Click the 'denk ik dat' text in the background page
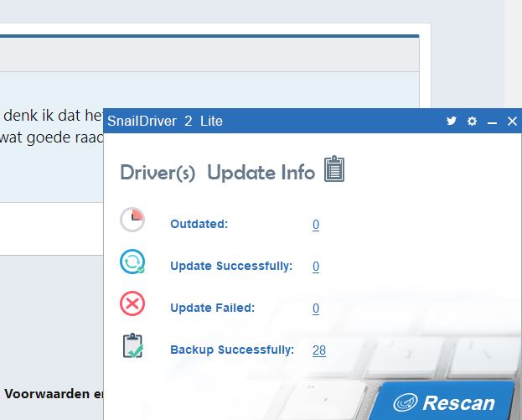522x420 pixels. (42, 116)
